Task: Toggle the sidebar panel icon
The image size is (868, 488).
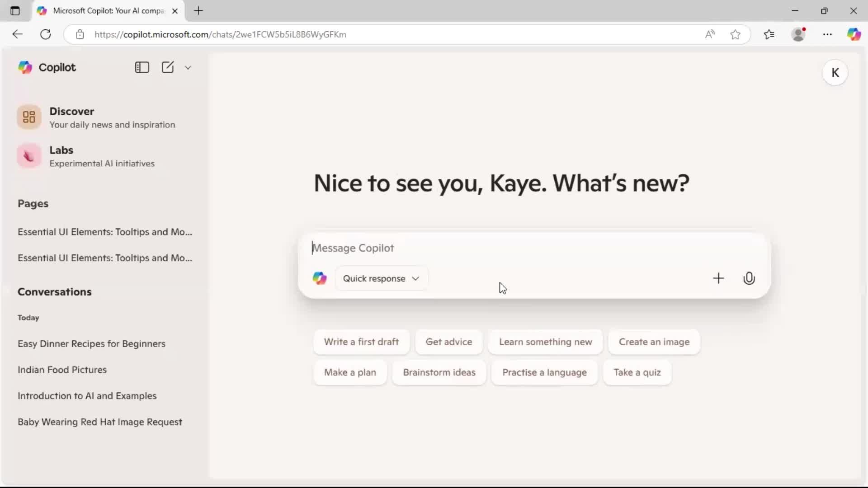Action: pos(142,67)
